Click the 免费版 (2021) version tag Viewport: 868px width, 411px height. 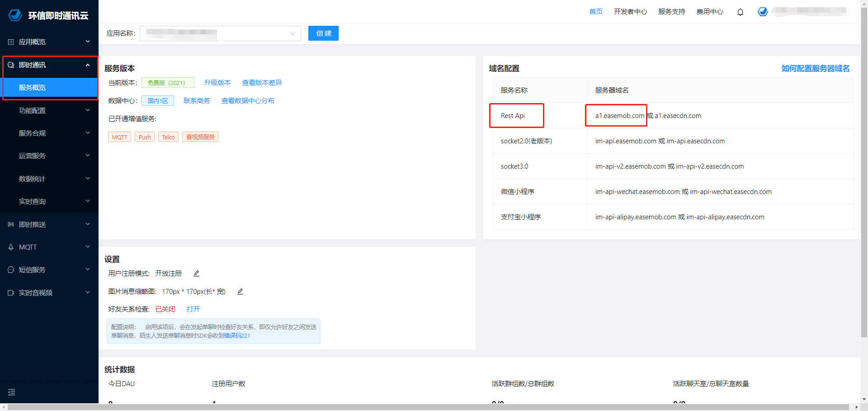pyautogui.click(x=168, y=83)
